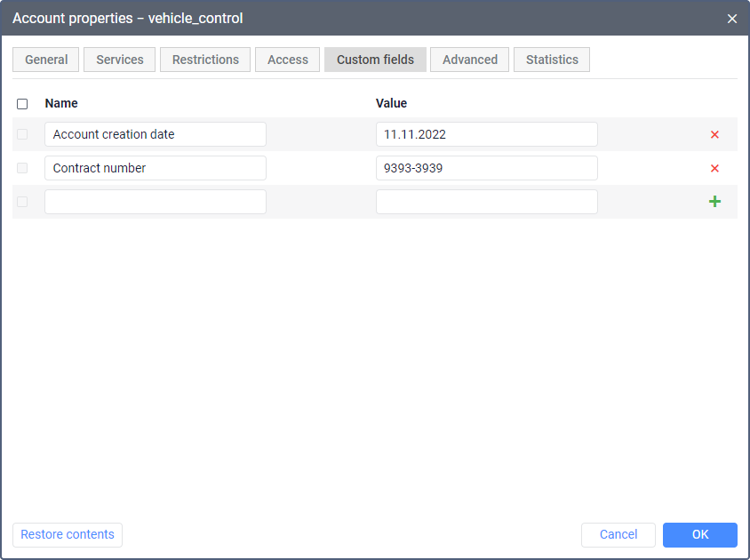Viewport: 750px width, 560px height.
Task: Click the Cancel button
Action: tap(618, 534)
